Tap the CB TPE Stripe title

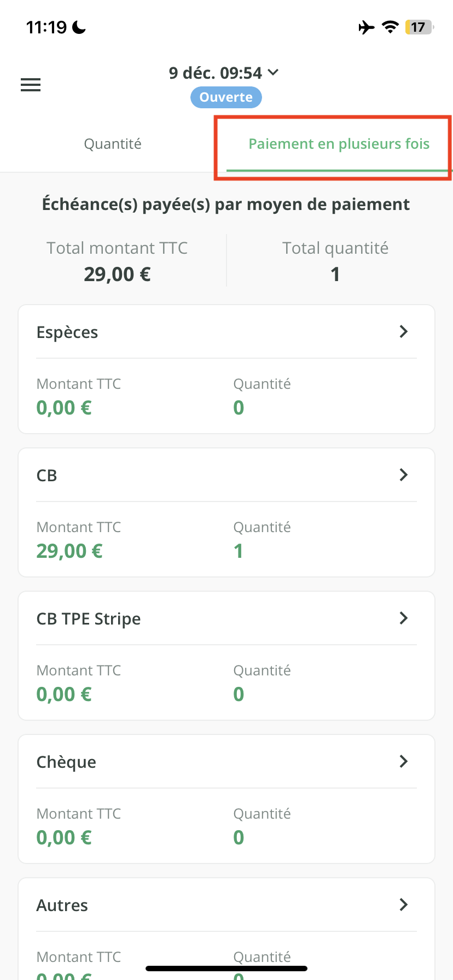point(89,619)
